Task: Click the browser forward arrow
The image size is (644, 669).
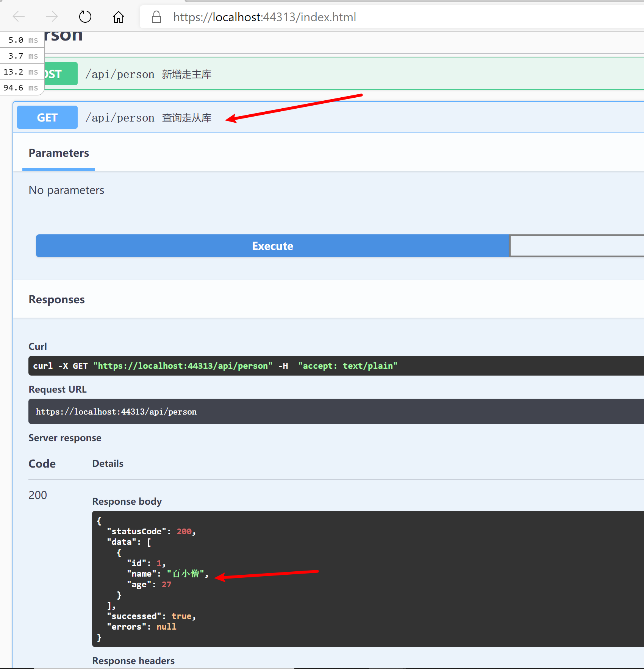Action: [52, 17]
